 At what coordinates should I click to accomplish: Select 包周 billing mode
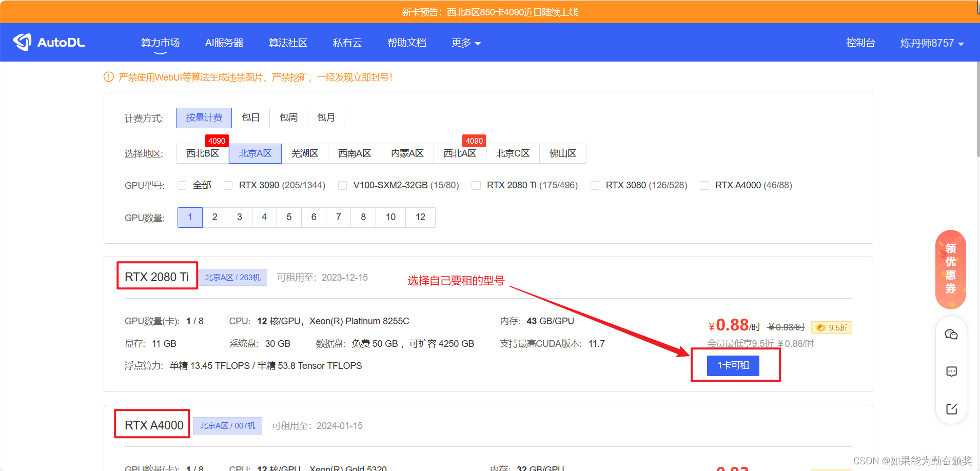[x=288, y=117]
